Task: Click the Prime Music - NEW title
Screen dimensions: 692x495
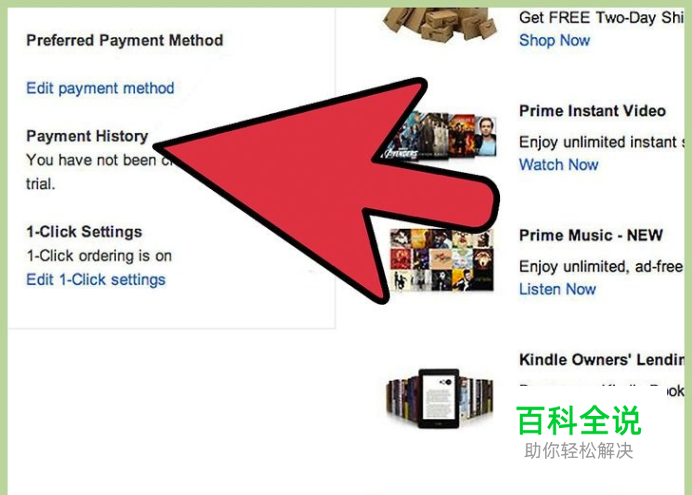Action: [x=591, y=235]
